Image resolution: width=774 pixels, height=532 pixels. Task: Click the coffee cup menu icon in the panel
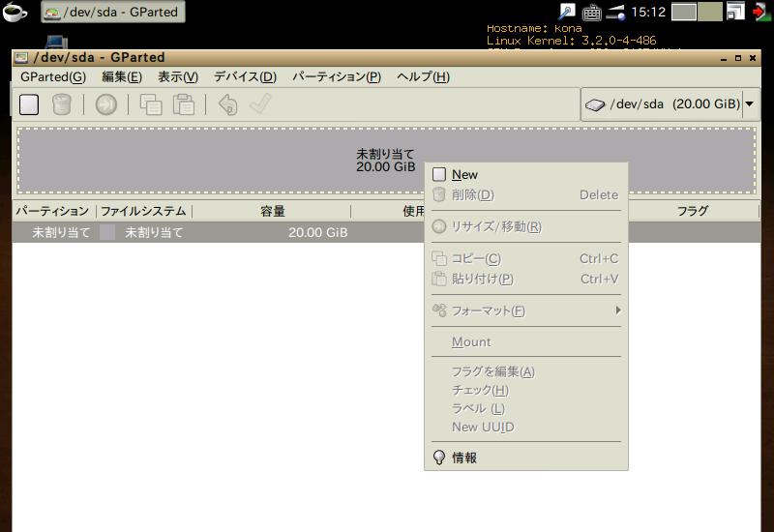15,13
